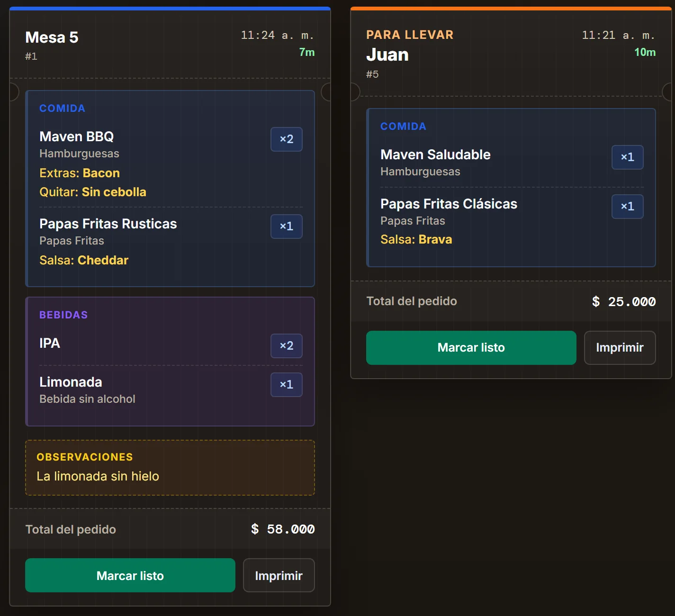675x616 pixels.
Task: Click the 7m elapsed timer on Mesa 5
Action: pyautogui.click(x=307, y=53)
